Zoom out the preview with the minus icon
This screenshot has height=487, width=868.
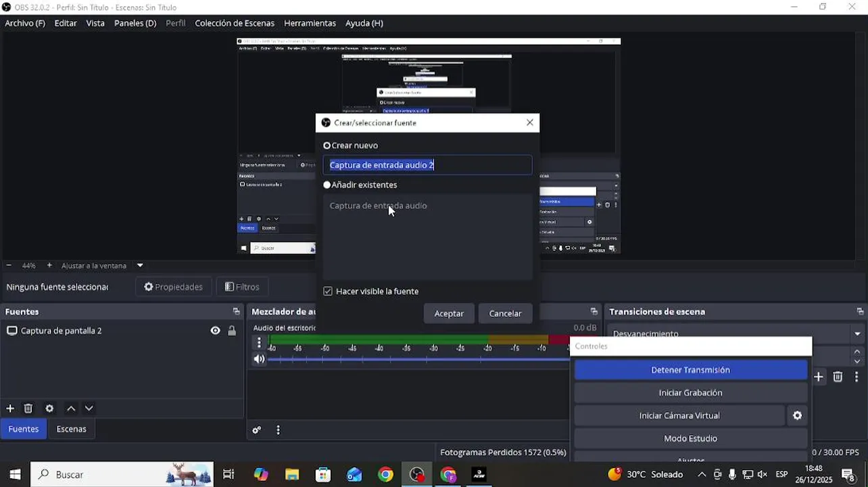click(x=9, y=265)
